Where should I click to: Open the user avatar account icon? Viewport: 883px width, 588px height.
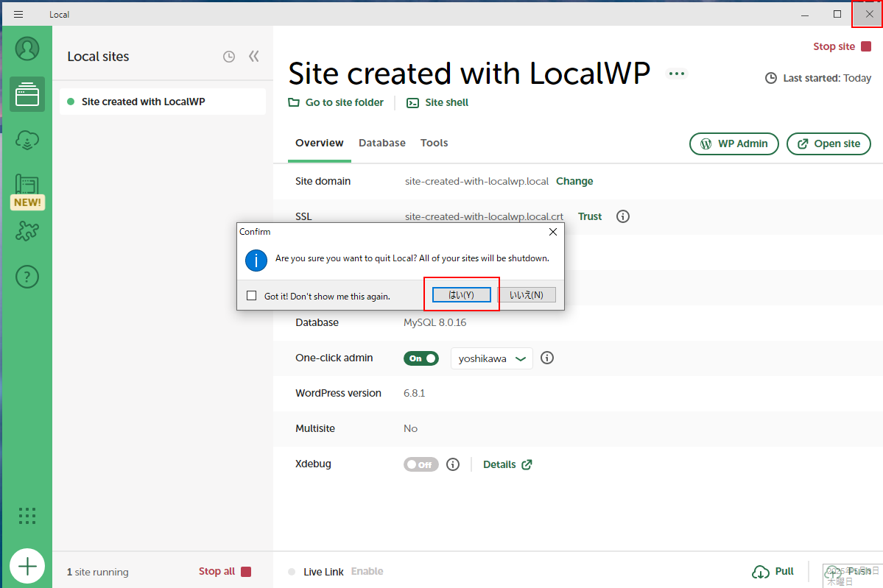point(27,49)
